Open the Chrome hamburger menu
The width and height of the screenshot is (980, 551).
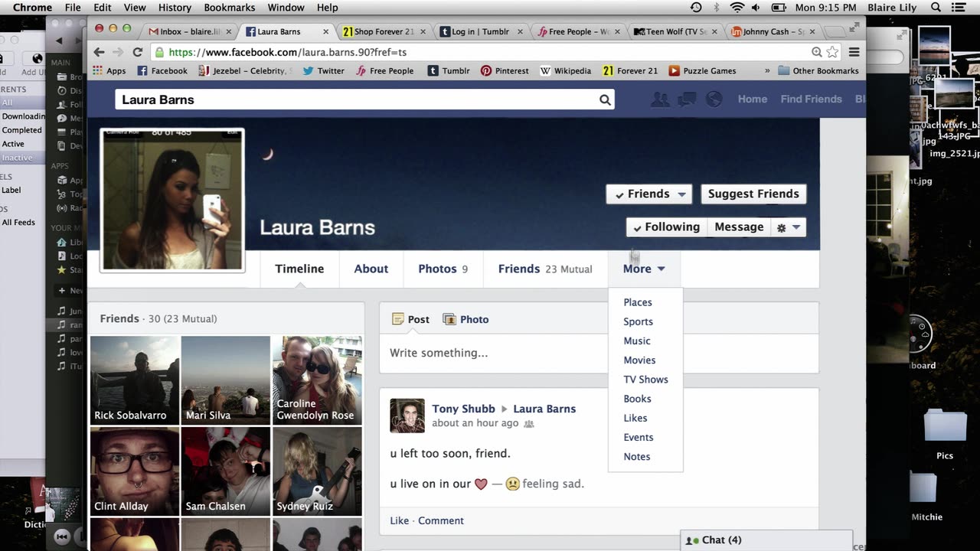(854, 52)
